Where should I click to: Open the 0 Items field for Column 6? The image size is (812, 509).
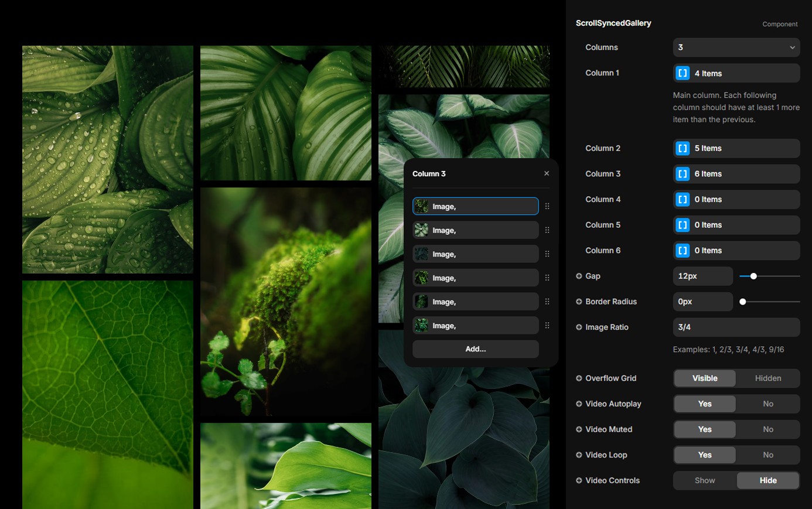(x=736, y=251)
